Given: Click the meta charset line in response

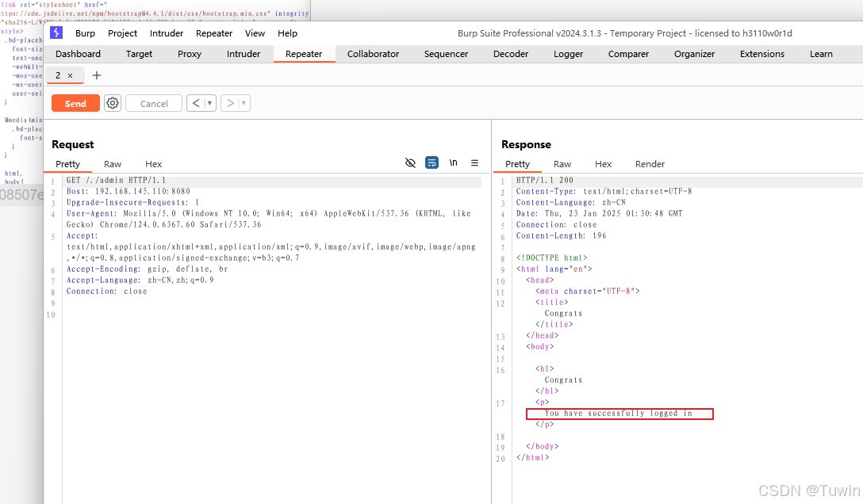Looking at the screenshot, I should click(587, 292).
